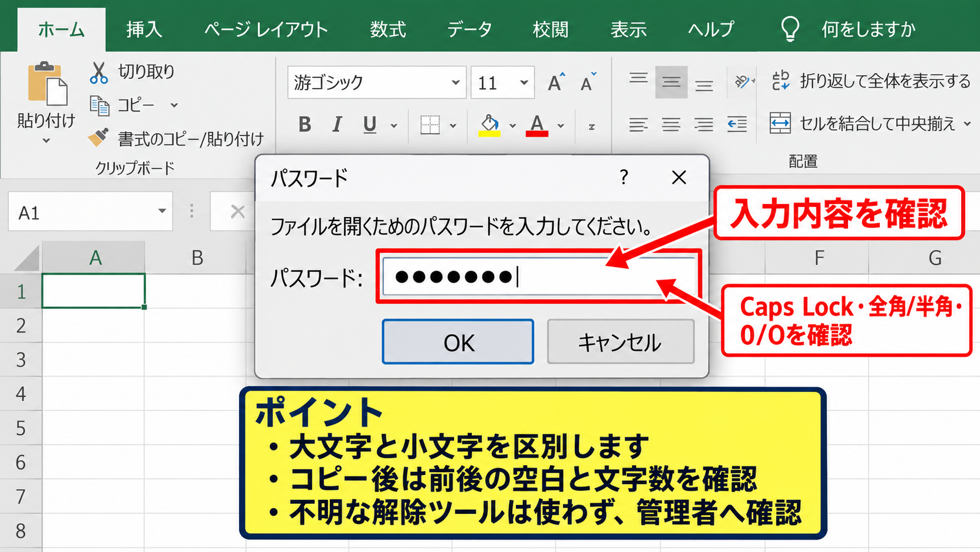Viewport: 980px width, 552px height.
Task: Align text right
Action: click(x=704, y=124)
